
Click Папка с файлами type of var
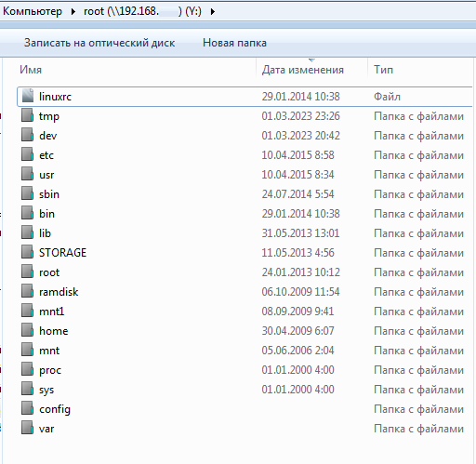pos(419,429)
